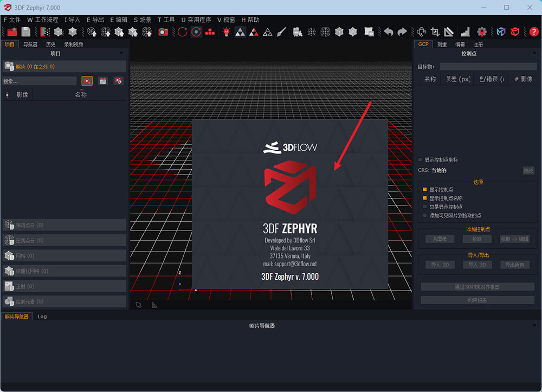The height and width of the screenshot is (392, 542).
Task: Click the 拾取 -> 编辑 button
Action: (x=515, y=239)
